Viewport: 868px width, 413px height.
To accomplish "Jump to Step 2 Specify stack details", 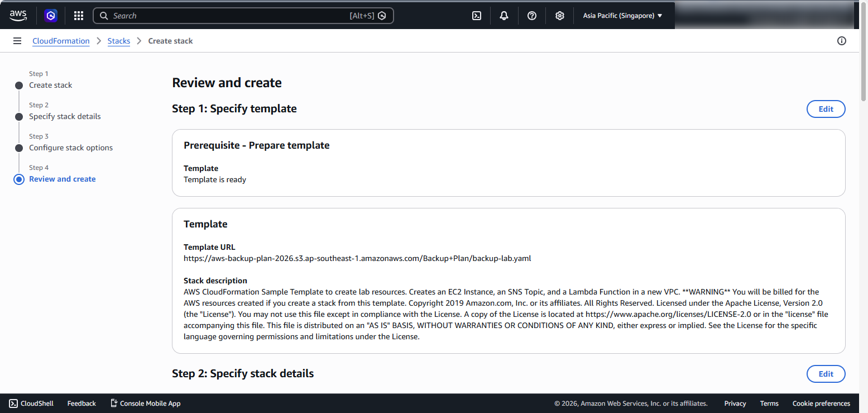I will click(x=65, y=116).
